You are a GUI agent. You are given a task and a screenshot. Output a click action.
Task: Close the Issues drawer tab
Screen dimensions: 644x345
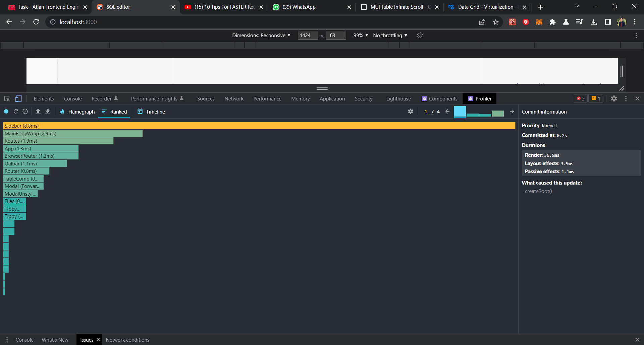(98, 340)
